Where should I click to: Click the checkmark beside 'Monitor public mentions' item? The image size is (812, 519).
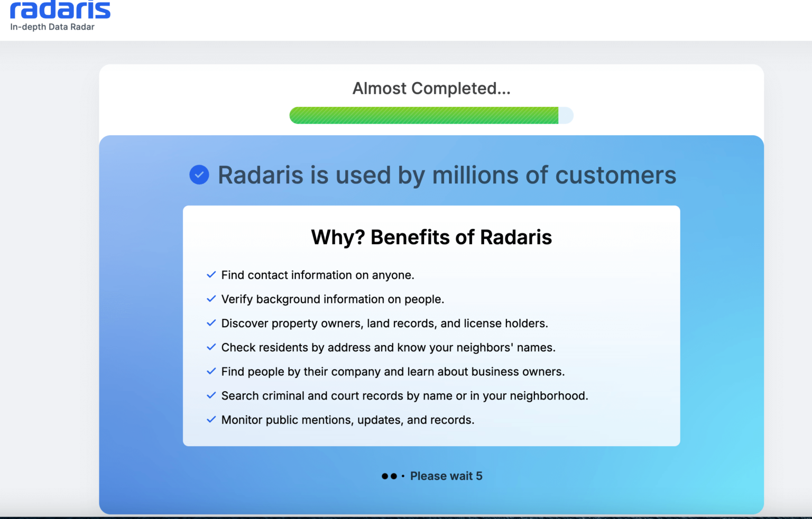point(211,419)
